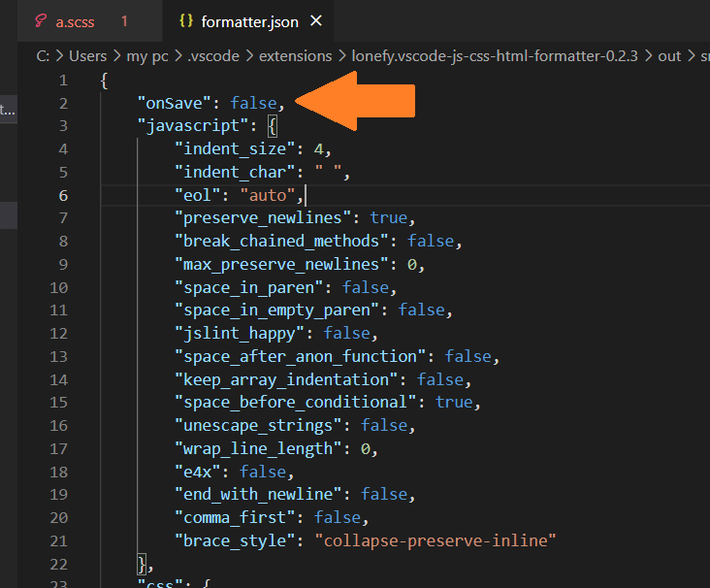Click the "break_chained_methods" key
This screenshot has height=588, width=710.
click(x=281, y=241)
